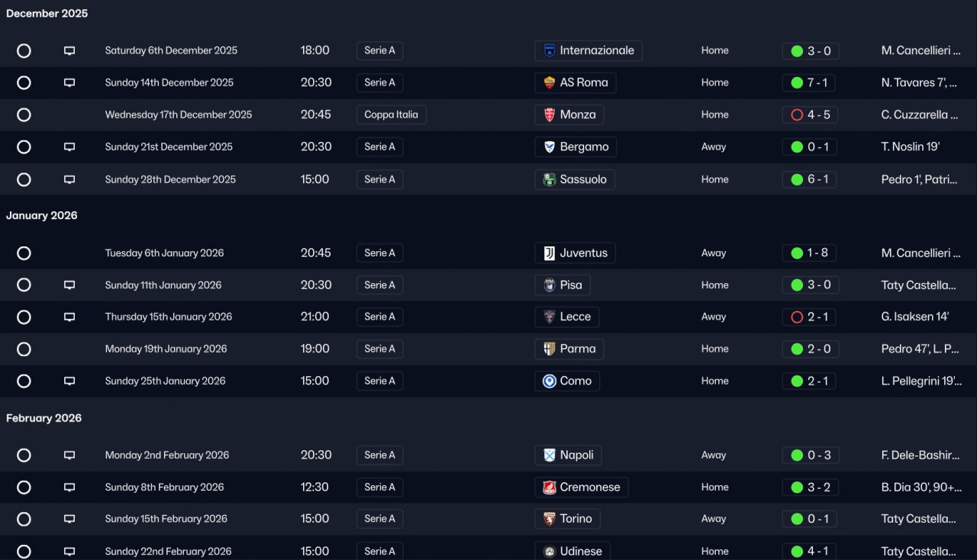Click the Sassuolo club crest

(550, 179)
